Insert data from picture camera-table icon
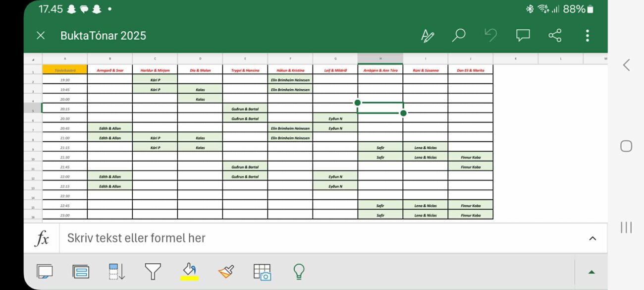644x290 pixels. pyautogui.click(x=262, y=271)
